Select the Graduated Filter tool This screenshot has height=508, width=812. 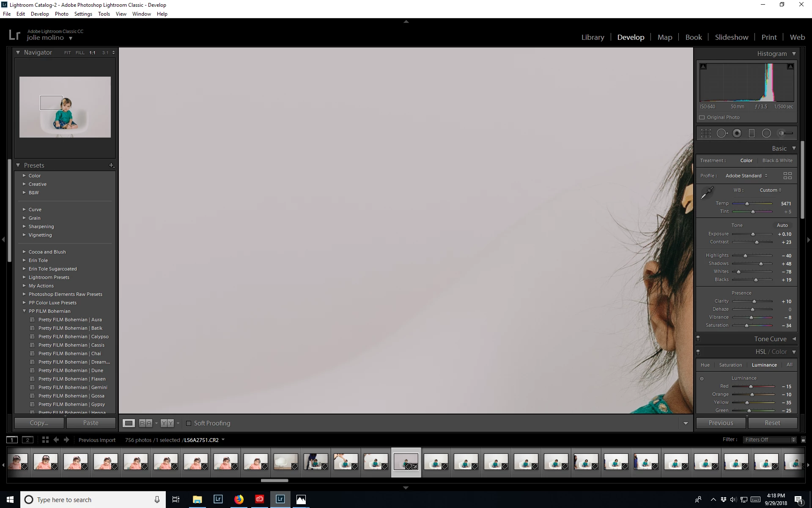pyautogui.click(x=752, y=133)
